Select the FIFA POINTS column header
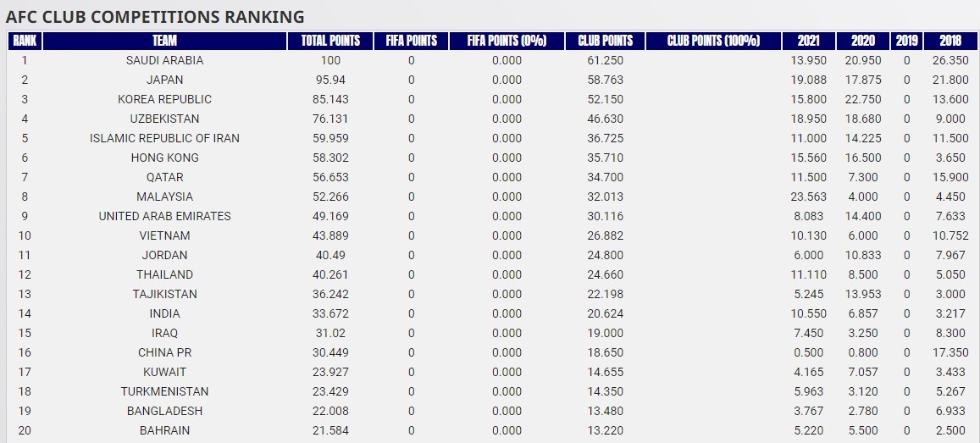980x443 pixels. pyautogui.click(x=411, y=41)
